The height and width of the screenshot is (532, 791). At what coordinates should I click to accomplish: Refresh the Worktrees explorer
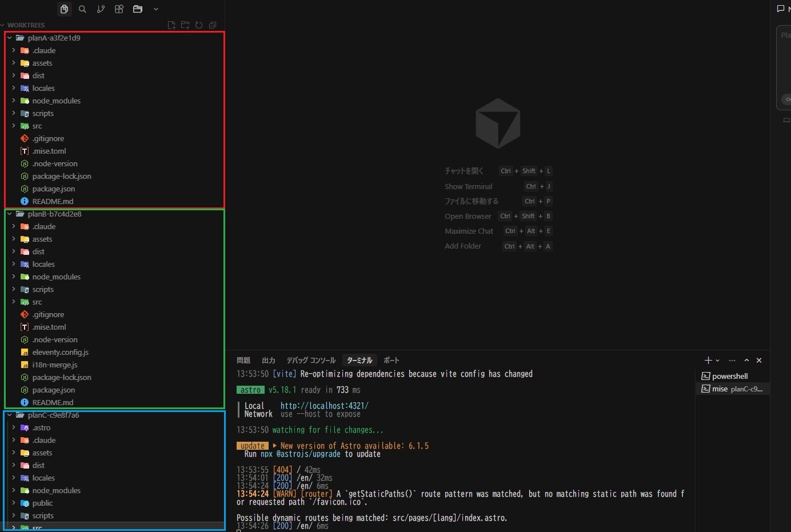coord(199,25)
